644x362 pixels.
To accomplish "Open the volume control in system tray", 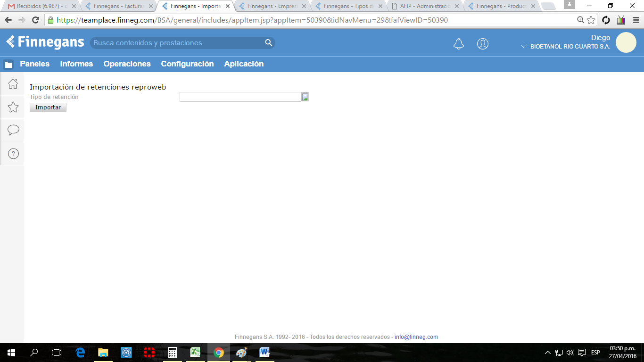I will point(570,353).
